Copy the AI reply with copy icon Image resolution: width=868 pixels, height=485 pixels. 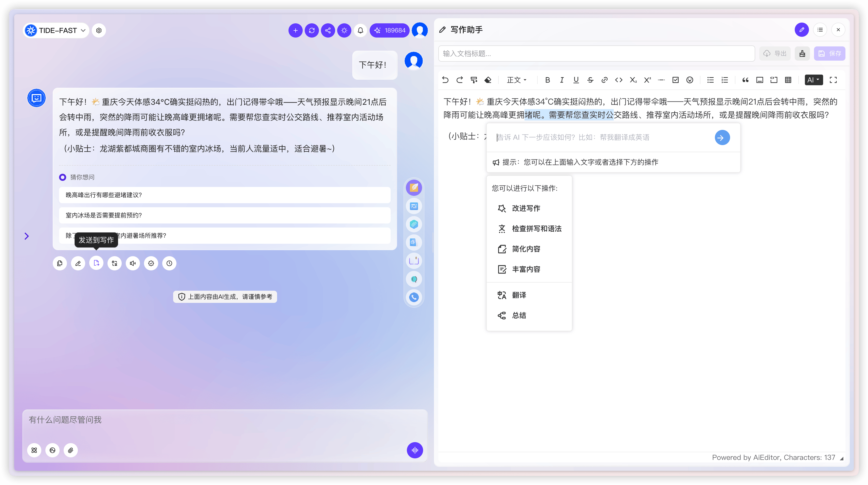point(60,263)
